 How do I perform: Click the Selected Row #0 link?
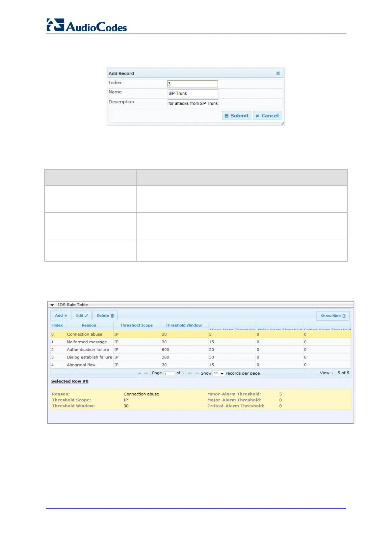(x=70, y=381)
